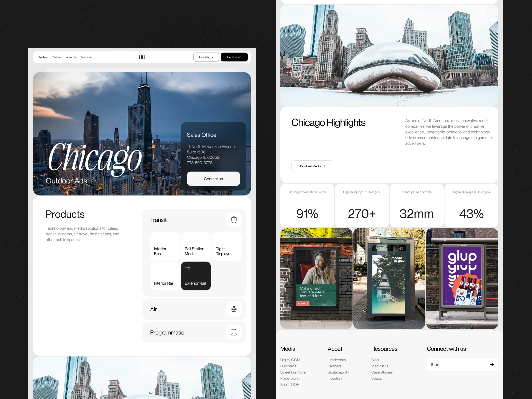Download the Media Kit

click(x=312, y=166)
